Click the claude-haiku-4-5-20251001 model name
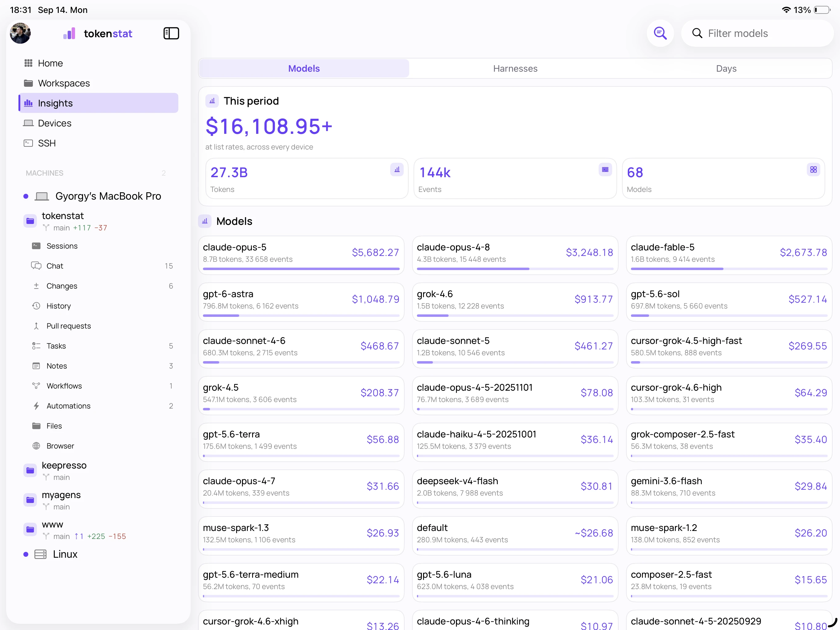 476,434
